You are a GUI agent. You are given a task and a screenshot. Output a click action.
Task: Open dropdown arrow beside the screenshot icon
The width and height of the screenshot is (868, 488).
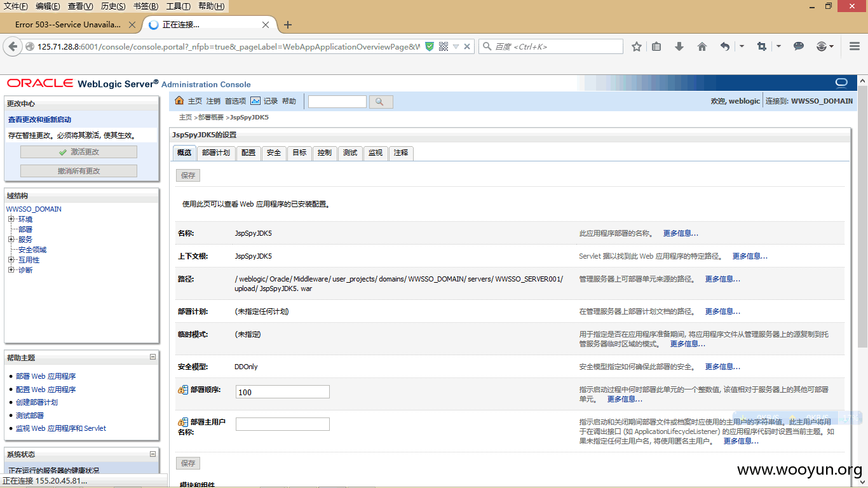point(778,46)
